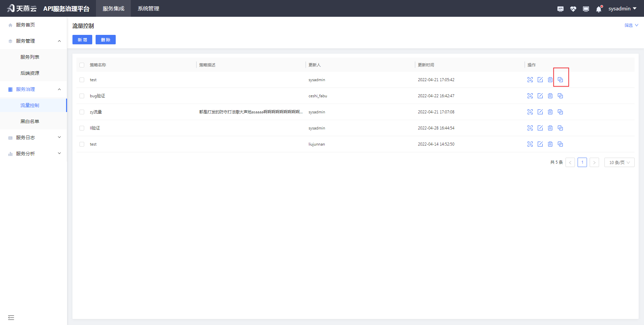
Task: Tick the checkbox for bug验证 row
Action: [82, 96]
